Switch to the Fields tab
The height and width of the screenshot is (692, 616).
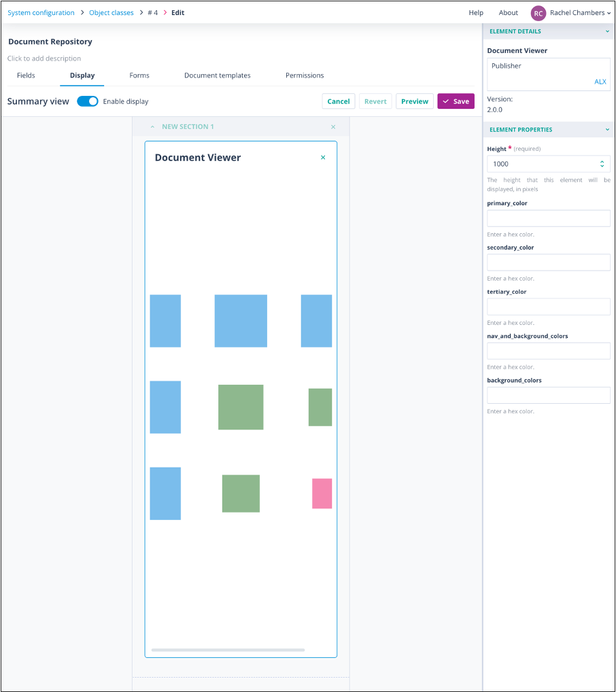(x=26, y=75)
